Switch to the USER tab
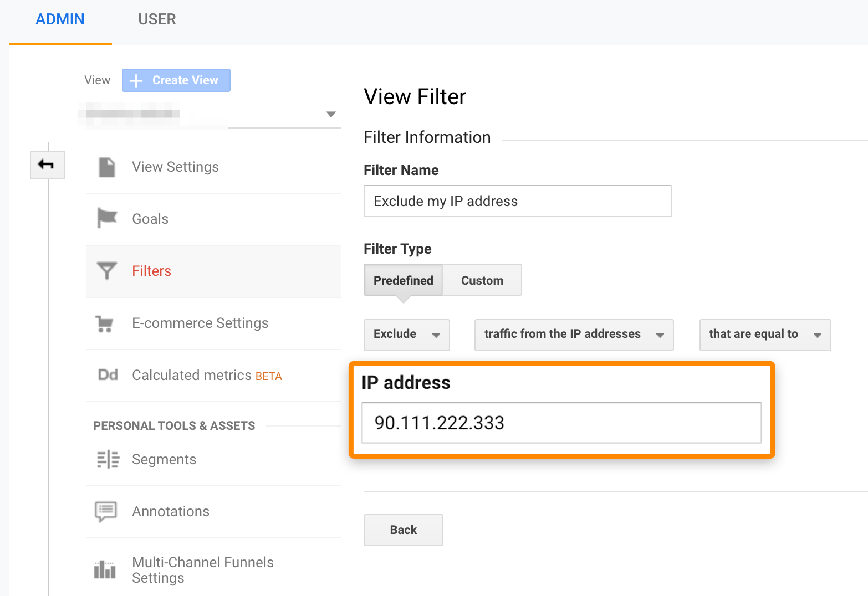This screenshot has height=596, width=868. pyautogui.click(x=157, y=19)
